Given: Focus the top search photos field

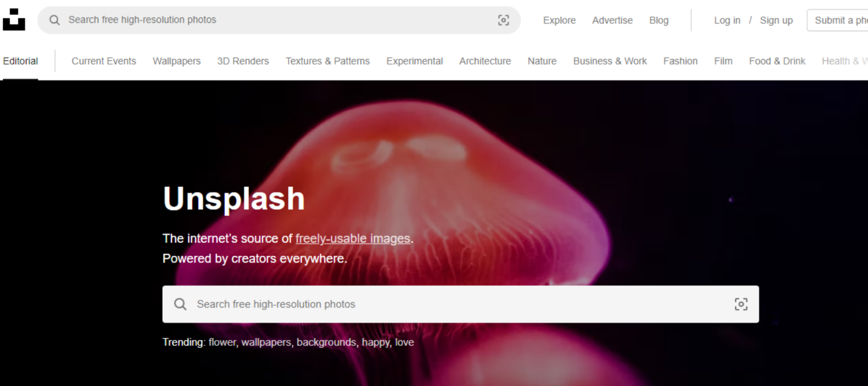Looking at the screenshot, I should click(x=279, y=20).
